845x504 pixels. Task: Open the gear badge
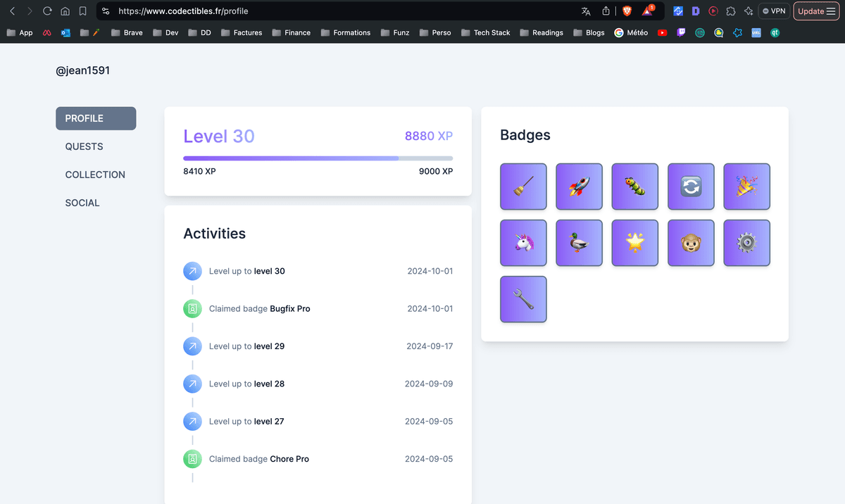[746, 243]
